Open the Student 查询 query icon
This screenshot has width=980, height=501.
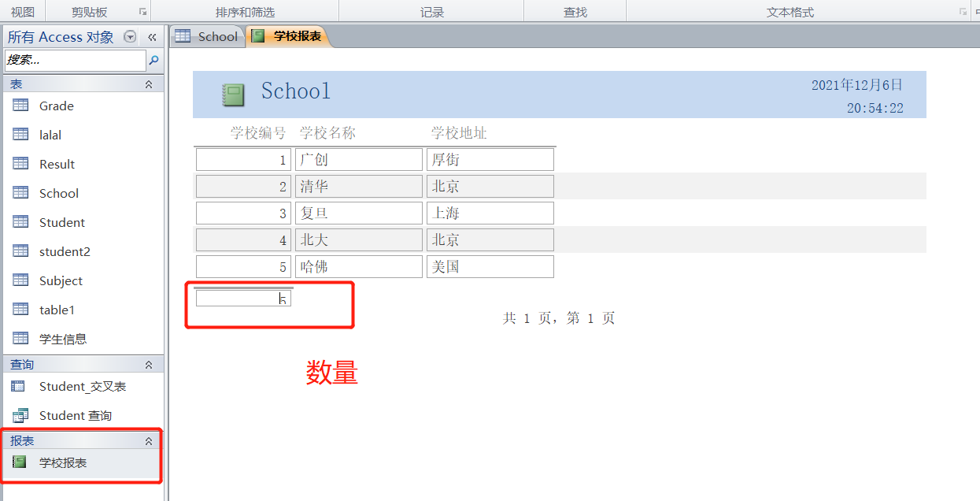[x=20, y=415]
